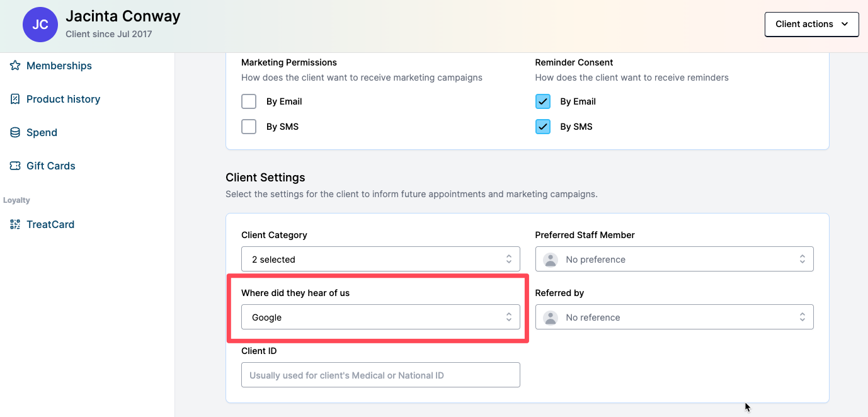The width and height of the screenshot is (868, 417).
Task: Click the Reminder Consent label
Action: tap(574, 62)
